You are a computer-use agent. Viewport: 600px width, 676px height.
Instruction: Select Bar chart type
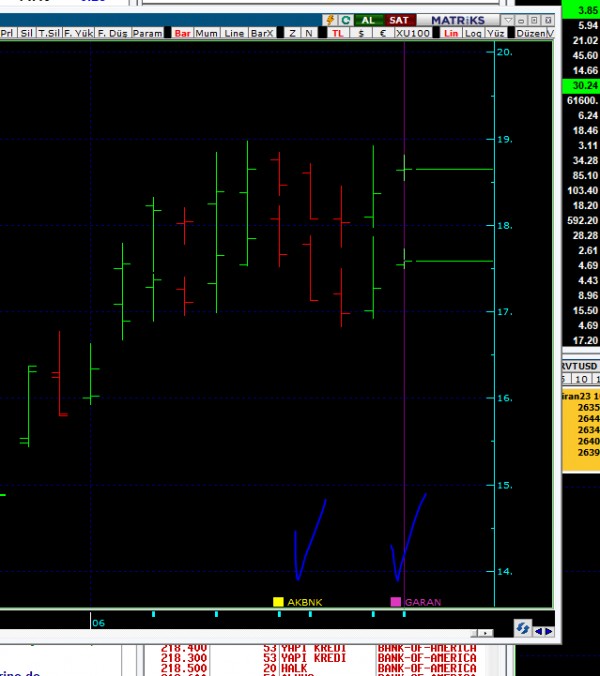click(x=182, y=33)
